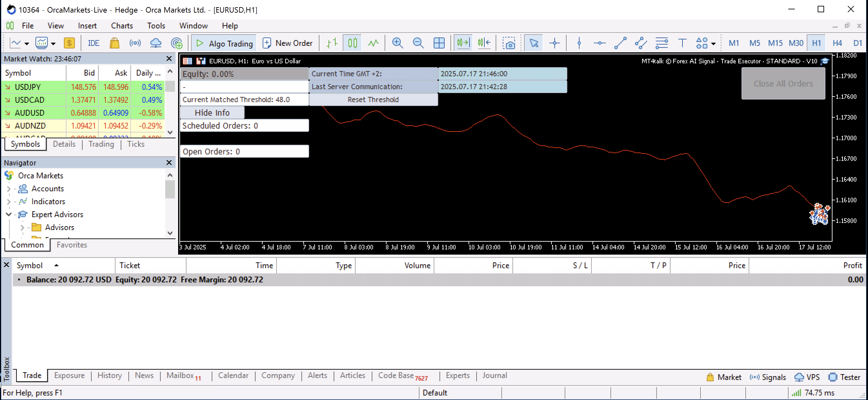
Task: Select the text label tool
Action: pos(682,43)
